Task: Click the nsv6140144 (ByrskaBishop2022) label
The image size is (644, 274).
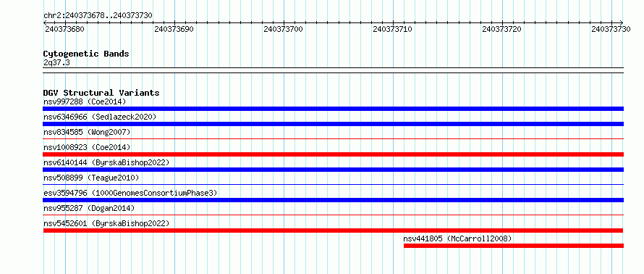Action: tap(106, 162)
